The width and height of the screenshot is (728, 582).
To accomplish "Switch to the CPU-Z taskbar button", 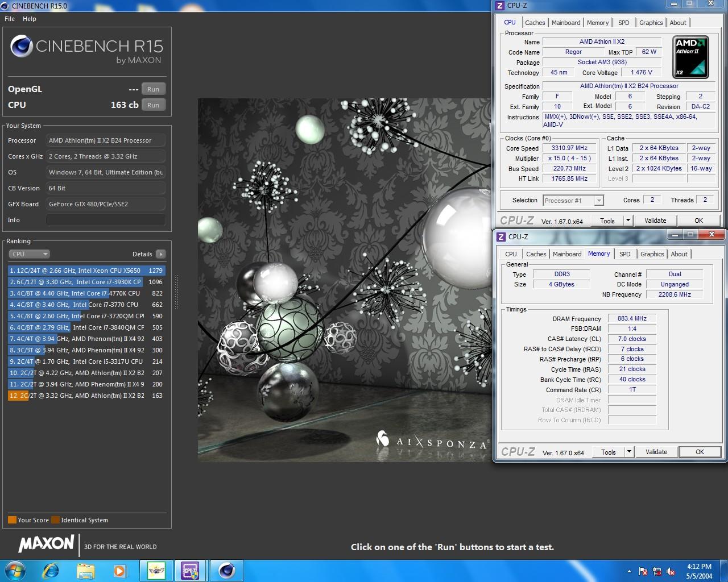I will click(191, 571).
